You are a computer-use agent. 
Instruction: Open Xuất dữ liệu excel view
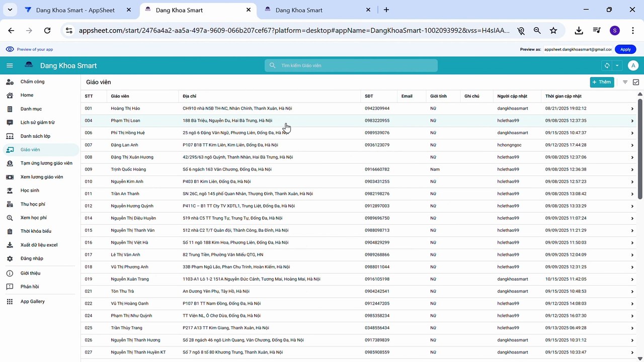pos(39,245)
